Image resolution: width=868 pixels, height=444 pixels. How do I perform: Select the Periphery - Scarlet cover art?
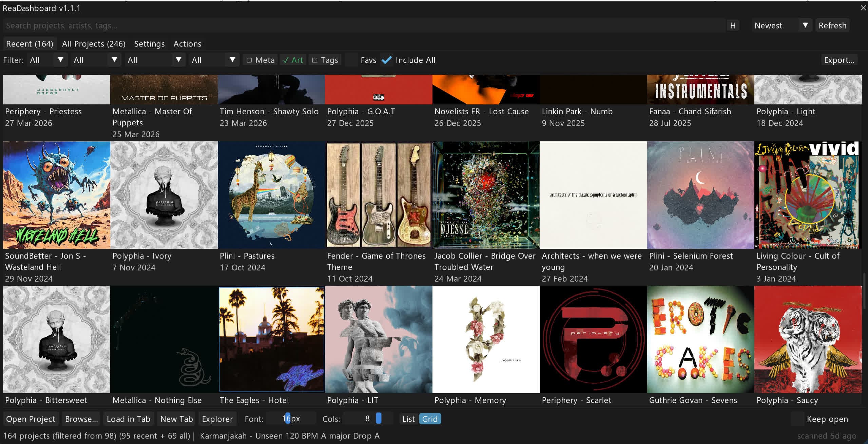click(x=593, y=339)
